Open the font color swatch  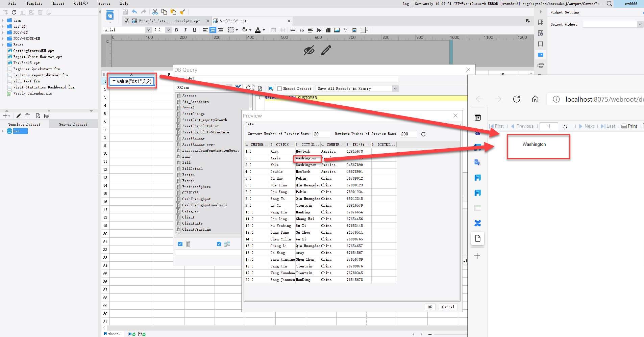[258, 30]
